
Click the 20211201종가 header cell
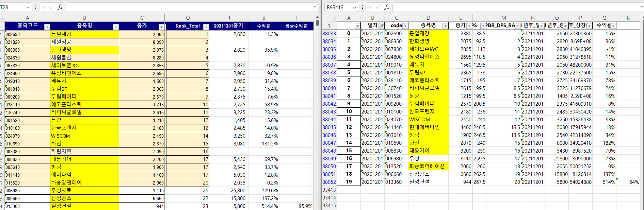[229, 26]
